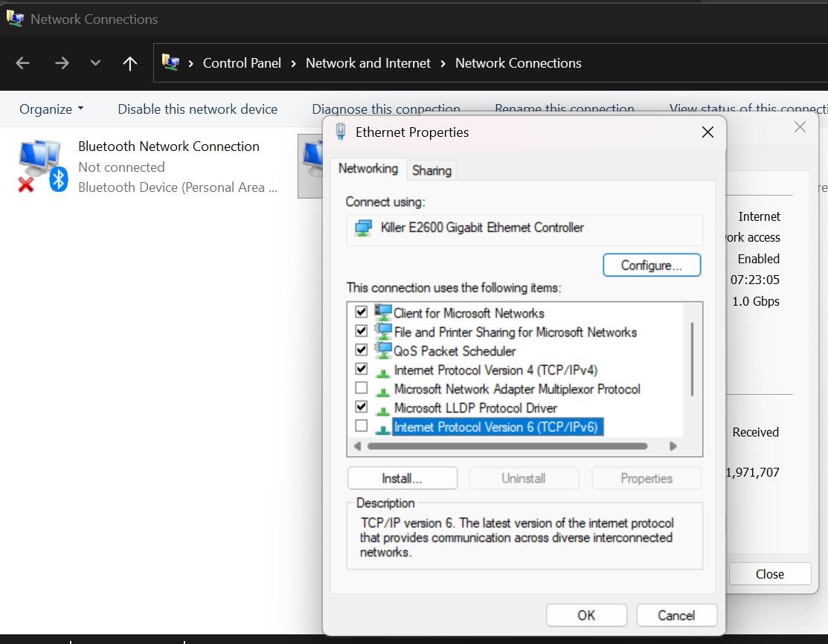The image size is (828, 644).
Task: Click the Install button
Action: tap(402, 478)
